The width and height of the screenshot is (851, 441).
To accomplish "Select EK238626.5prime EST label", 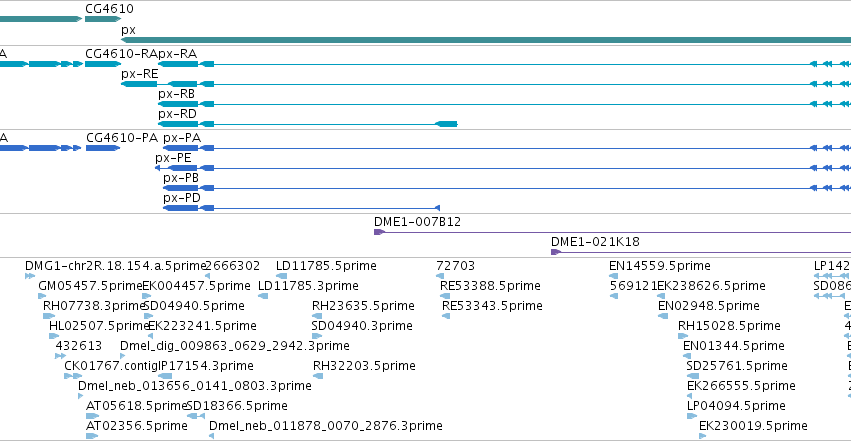I will [x=712, y=286].
